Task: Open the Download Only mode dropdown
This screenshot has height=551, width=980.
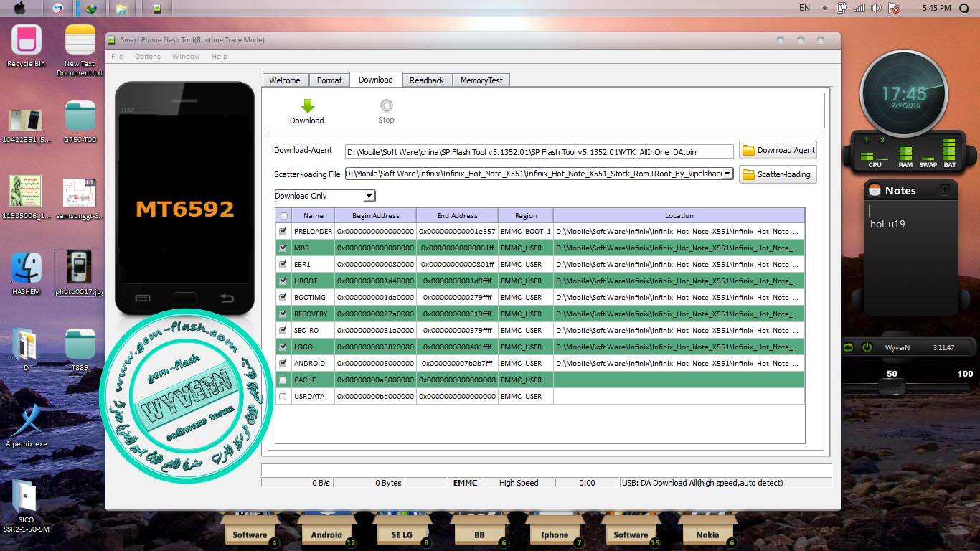Action: click(325, 196)
